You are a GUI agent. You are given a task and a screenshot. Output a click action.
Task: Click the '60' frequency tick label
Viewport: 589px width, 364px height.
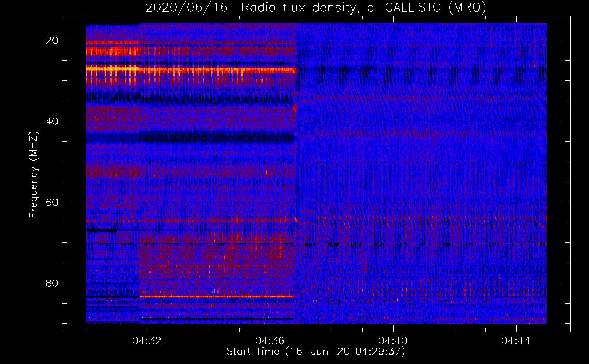(52, 202)
